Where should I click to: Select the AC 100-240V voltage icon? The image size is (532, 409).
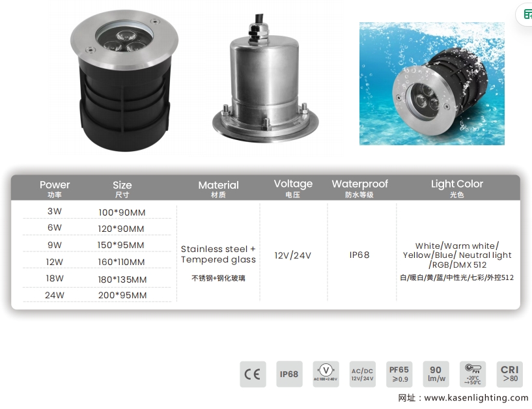326,374
